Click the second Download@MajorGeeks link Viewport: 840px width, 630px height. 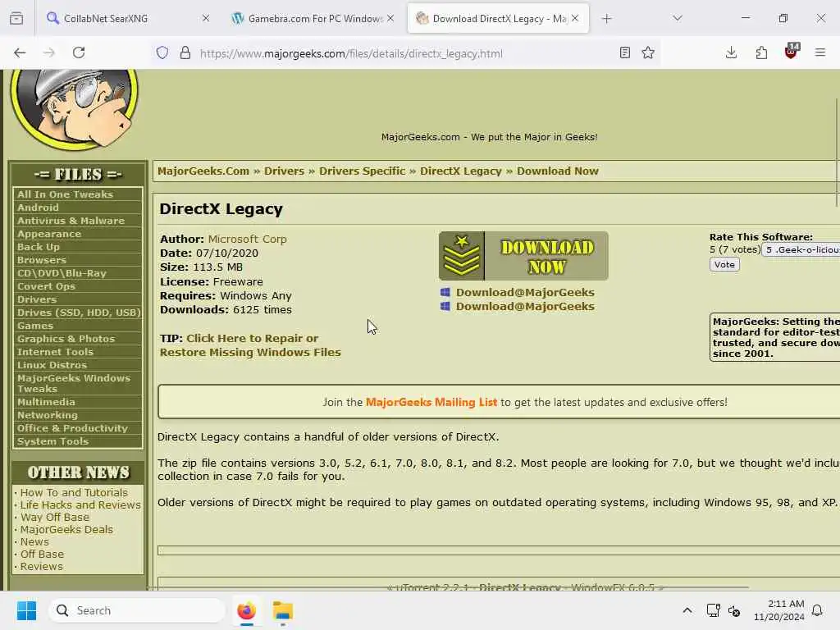point(525,307)
